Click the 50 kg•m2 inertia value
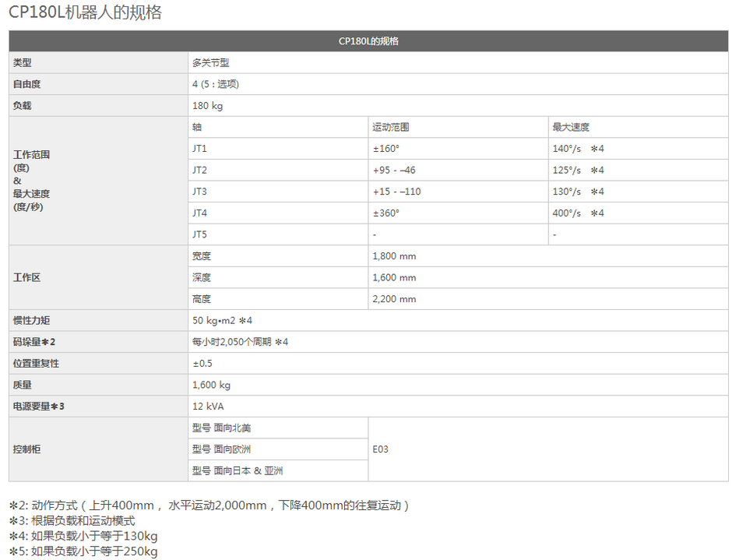Screen dimensions: 732x560 [222, 320]
